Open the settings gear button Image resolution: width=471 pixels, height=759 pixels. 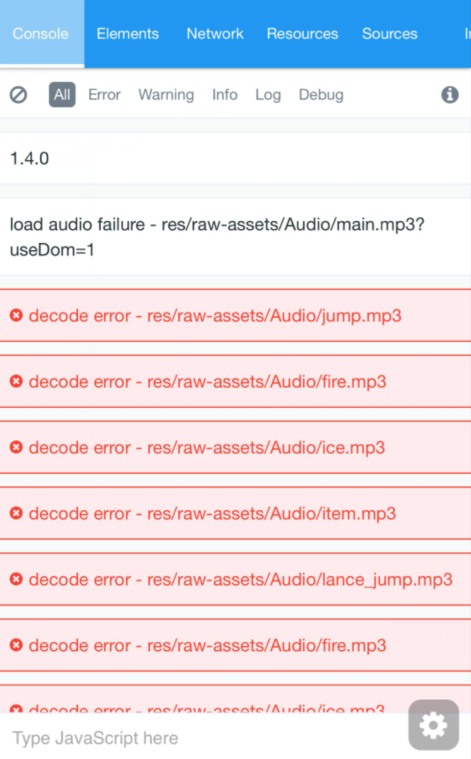point(433,725)
